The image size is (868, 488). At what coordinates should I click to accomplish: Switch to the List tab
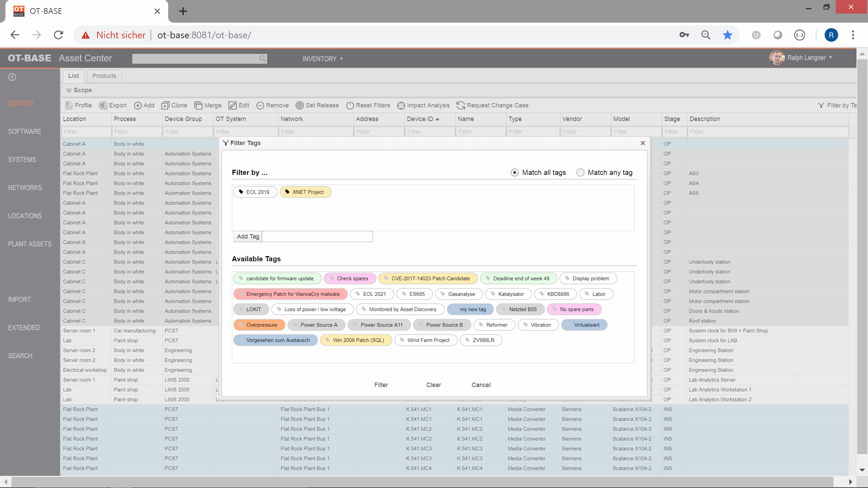click(73, 76)
